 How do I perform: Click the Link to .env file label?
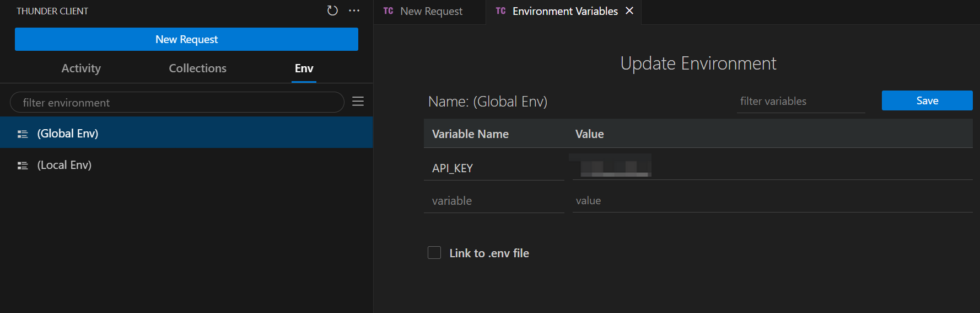pyautogui.click(x=489, y=253)
